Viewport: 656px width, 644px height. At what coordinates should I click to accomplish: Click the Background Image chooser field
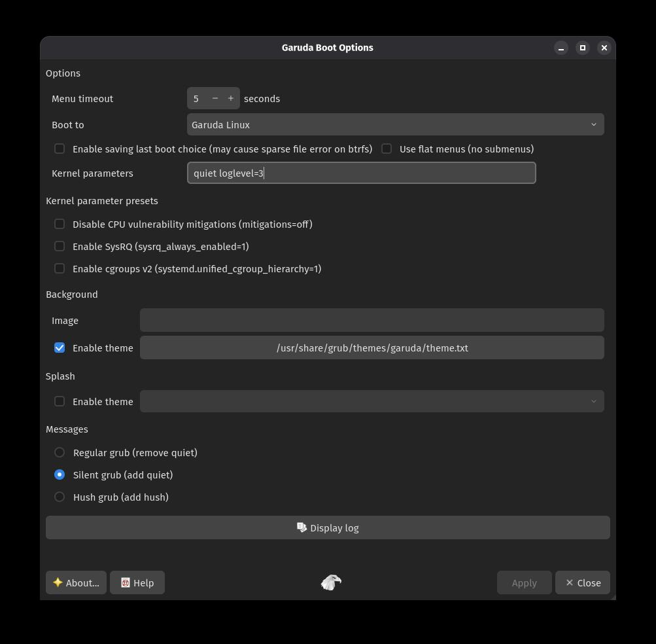click(372, 320)
